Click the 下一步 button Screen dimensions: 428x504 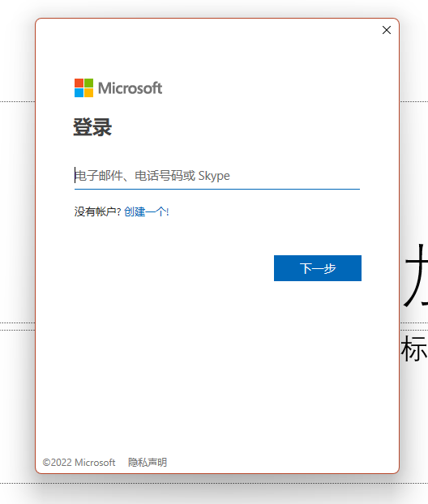coord(318,268)
